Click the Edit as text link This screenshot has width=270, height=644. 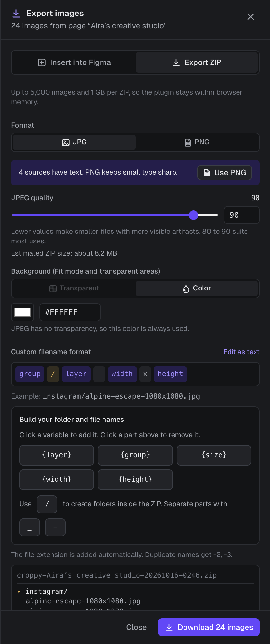coord(241,352)
